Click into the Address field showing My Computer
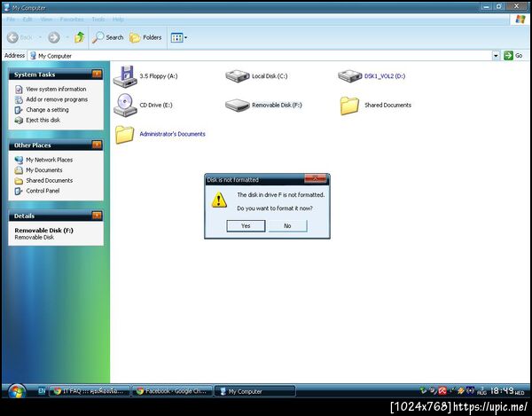This screenshot has height=416, width=532. coord(260,56)
